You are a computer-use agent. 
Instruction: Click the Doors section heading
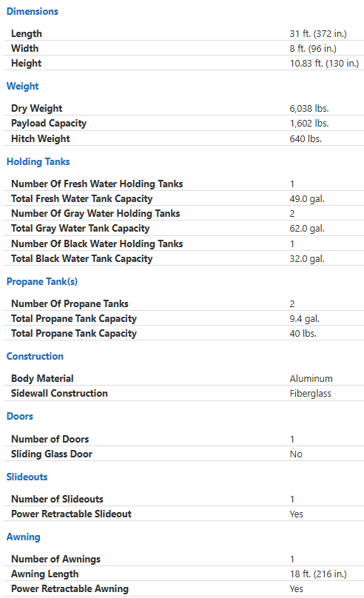[20, 416]
